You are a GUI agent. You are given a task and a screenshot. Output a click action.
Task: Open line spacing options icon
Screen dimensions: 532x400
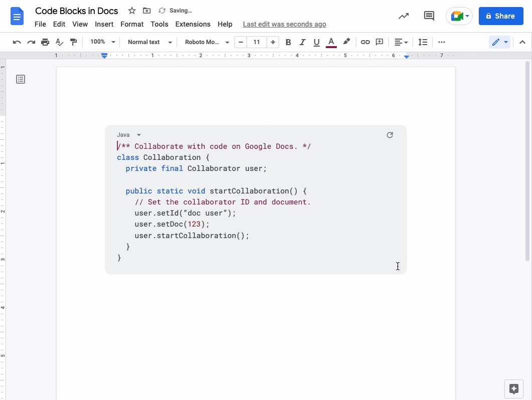[423, 42]
